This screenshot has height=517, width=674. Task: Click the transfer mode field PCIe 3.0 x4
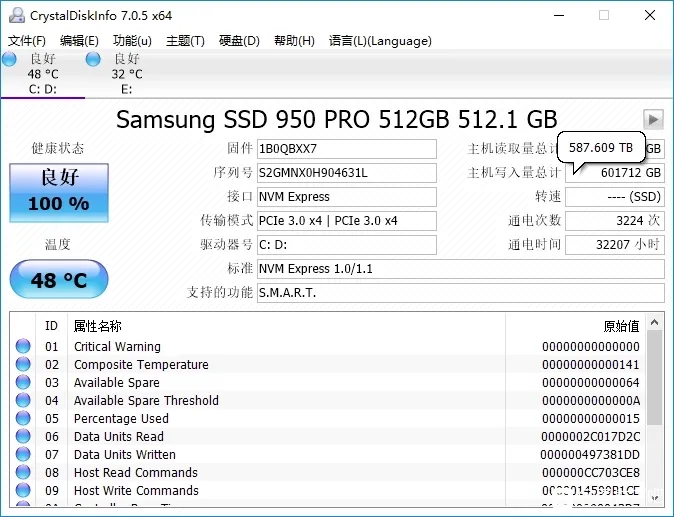tap(347, 221)
